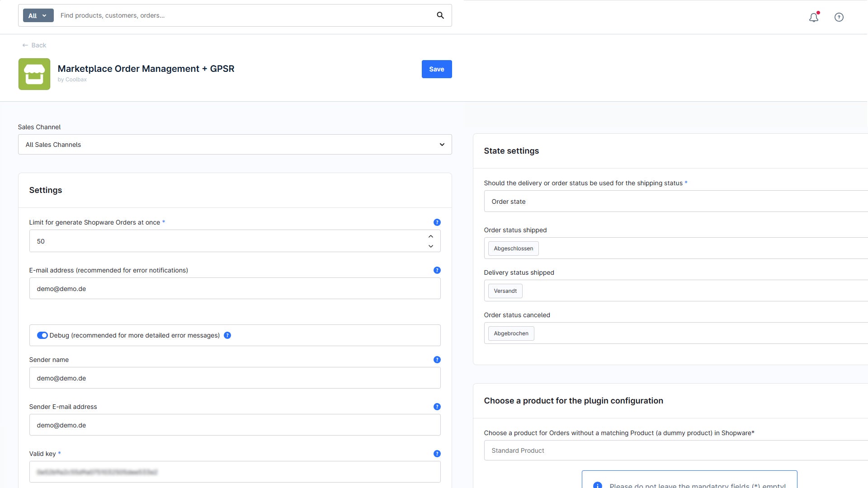Open the notifications bell

click(814, 17)
